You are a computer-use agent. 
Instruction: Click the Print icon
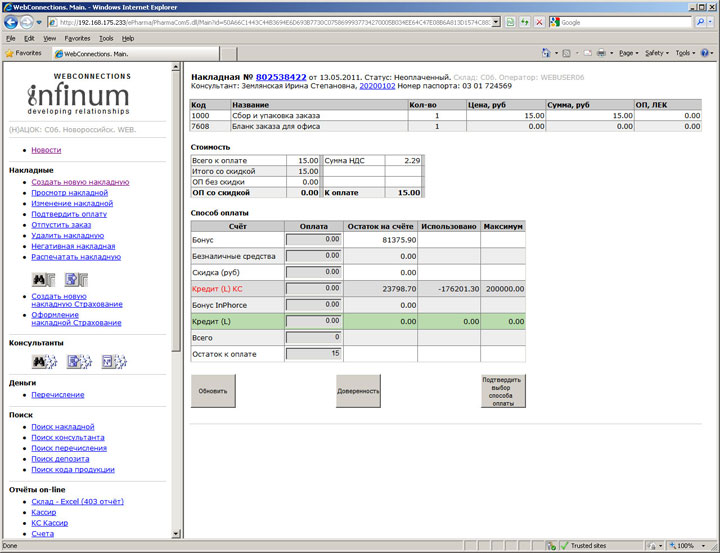tap(601, 53)
